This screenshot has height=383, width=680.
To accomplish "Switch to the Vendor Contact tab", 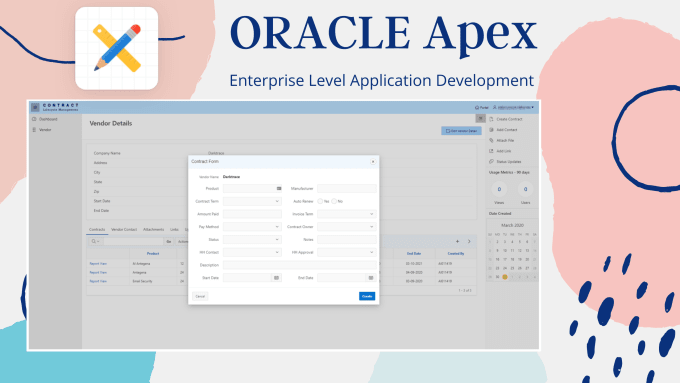I will (x=124, y=229).
